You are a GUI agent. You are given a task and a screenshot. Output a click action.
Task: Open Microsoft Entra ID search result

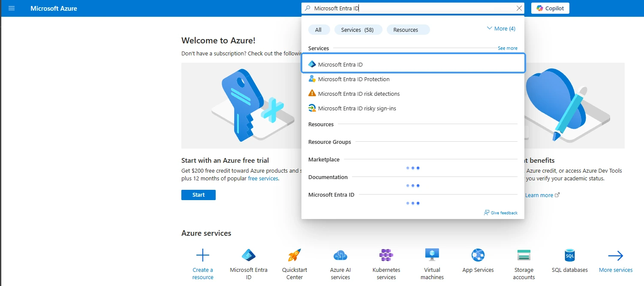click(x=413, y=64)
